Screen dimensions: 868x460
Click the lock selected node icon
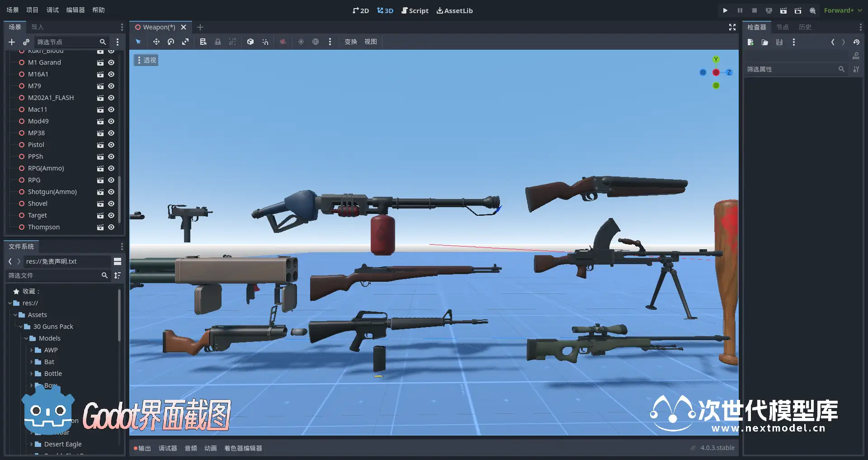click(x=218, y=42)
